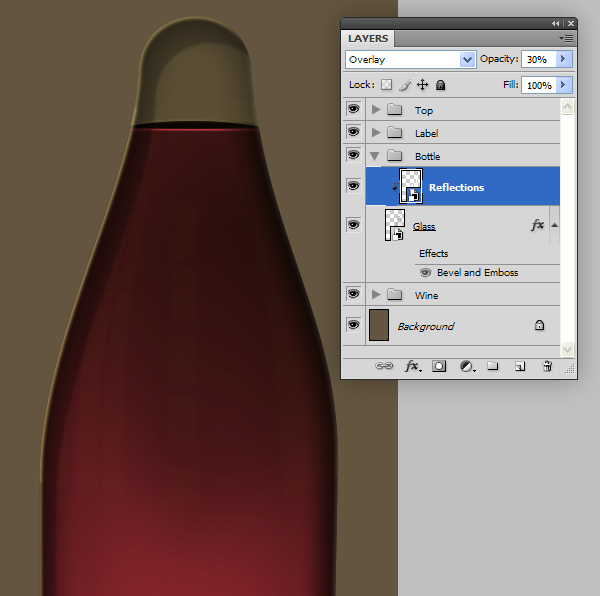600x596 pixels.
Task: Open the add layer style fx menu
Action: [x=413, y=366]
